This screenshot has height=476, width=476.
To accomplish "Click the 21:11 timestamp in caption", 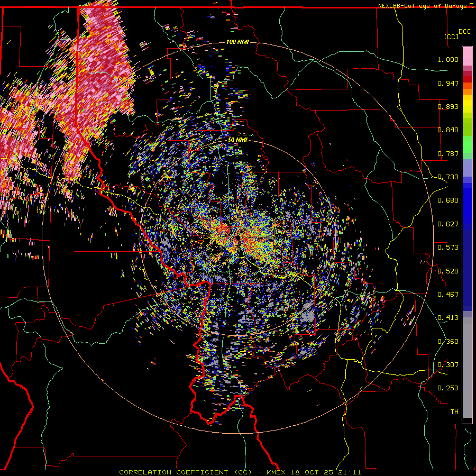I will [350, 472].
